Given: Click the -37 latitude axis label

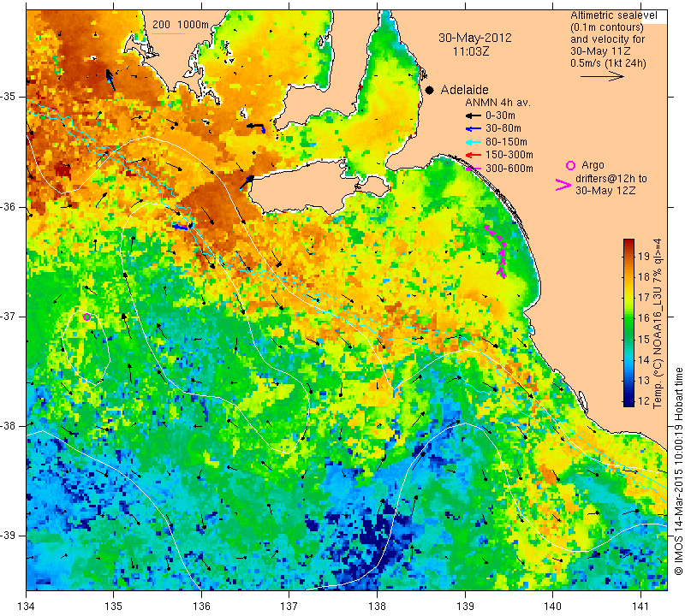Looking at the screenshot, I should (9, 316).
